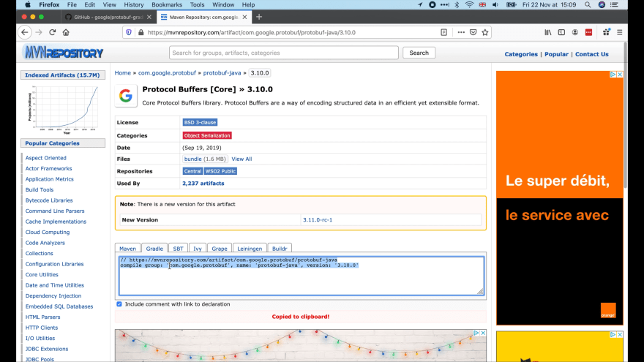Click the Search button
644x362 pixels.
coord(419,53)
